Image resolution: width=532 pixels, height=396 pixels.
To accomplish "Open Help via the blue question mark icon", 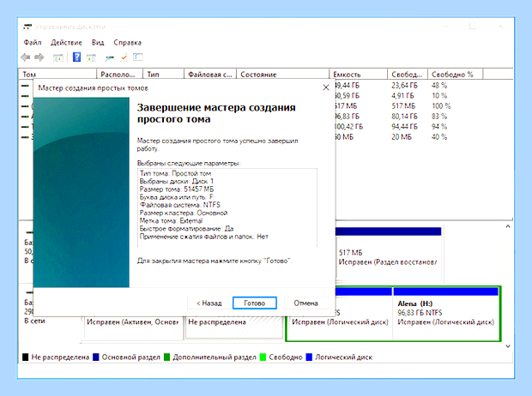I will point(76,57).
